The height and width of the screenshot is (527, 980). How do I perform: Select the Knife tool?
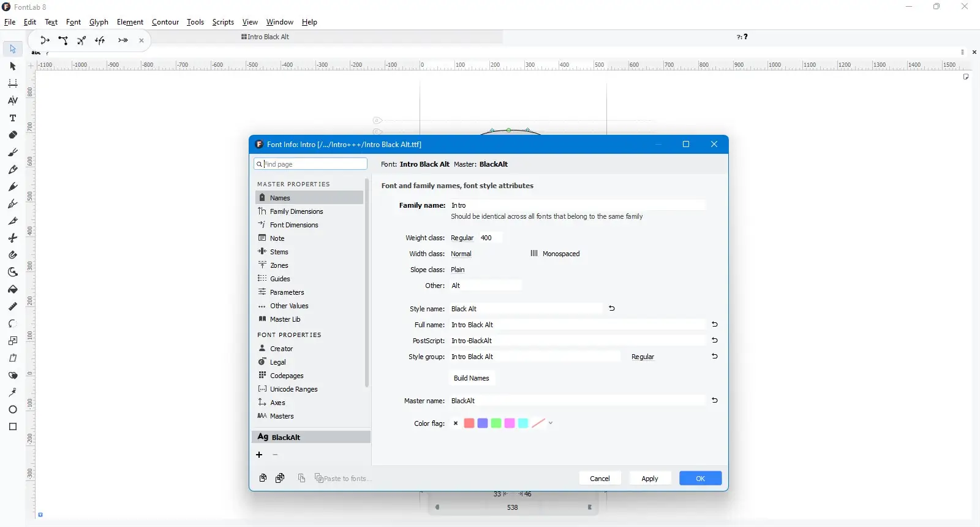tap(13, 221)
